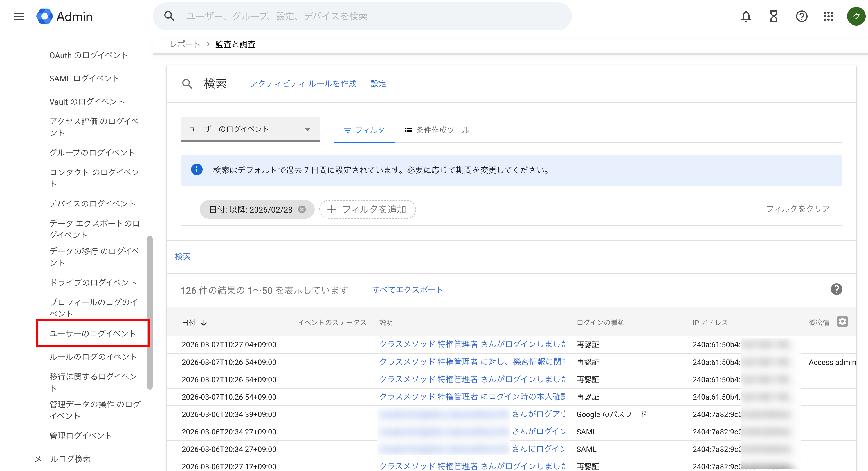The image size is (868, 471).
Task: Remove the date filter chip with its X
Action: coord(302,209)
